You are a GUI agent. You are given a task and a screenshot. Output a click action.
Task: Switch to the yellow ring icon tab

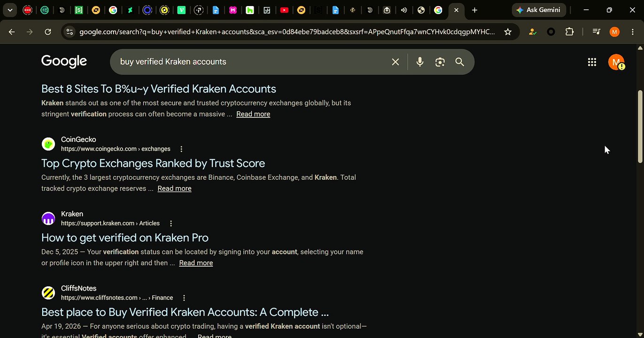pyautogui.click(x=164, y=10)
